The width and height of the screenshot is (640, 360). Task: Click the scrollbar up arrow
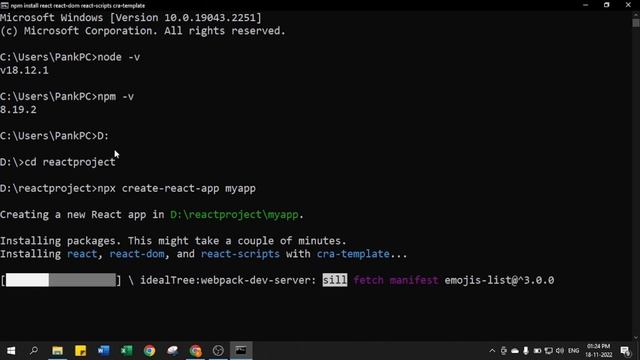tap(636, 15)
